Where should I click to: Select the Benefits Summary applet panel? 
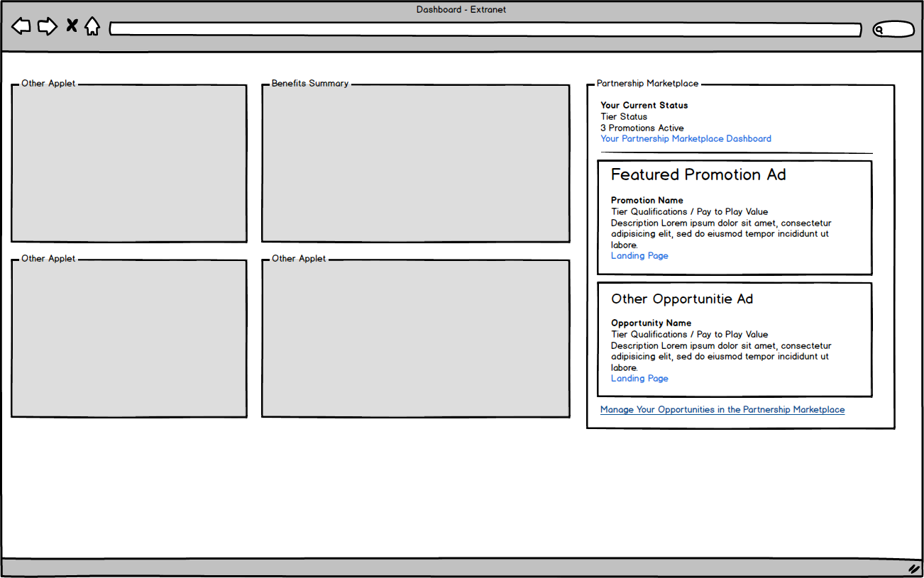click(415, 164)
